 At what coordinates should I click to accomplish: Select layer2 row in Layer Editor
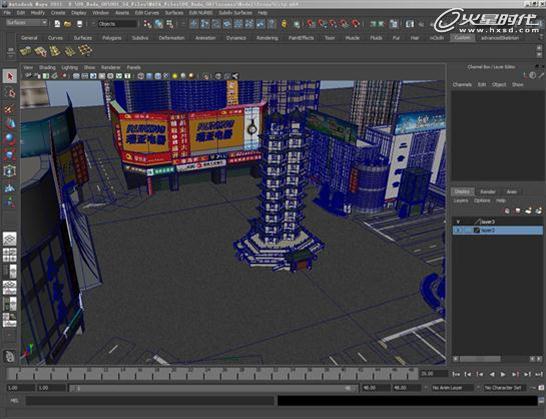(497, 230)
